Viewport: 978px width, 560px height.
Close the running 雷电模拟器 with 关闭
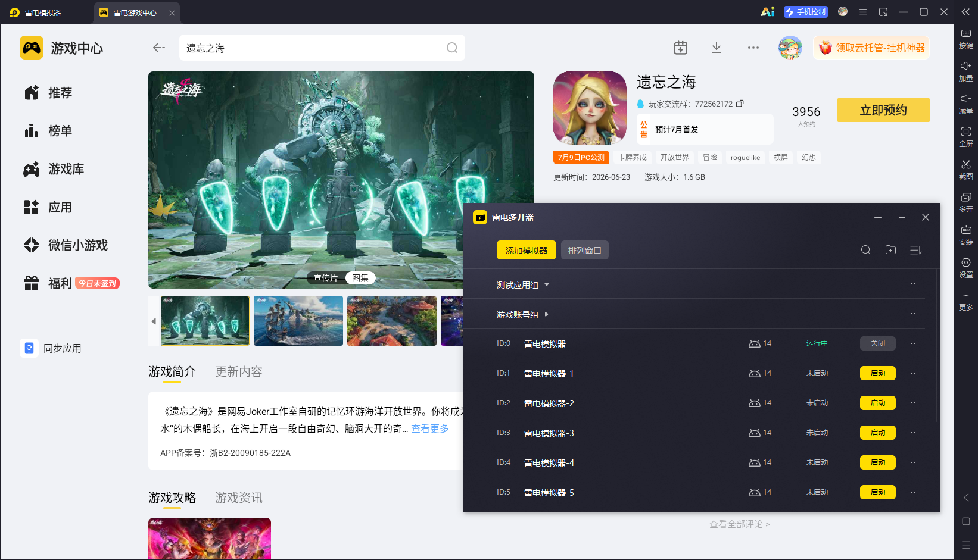tap(878, 343)
